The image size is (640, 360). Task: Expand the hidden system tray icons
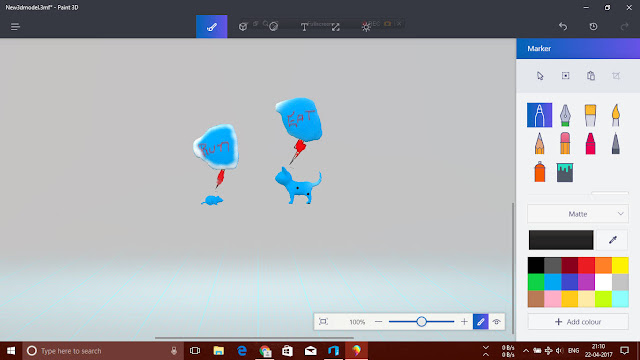pyautogui.click(x=526, y=351)
